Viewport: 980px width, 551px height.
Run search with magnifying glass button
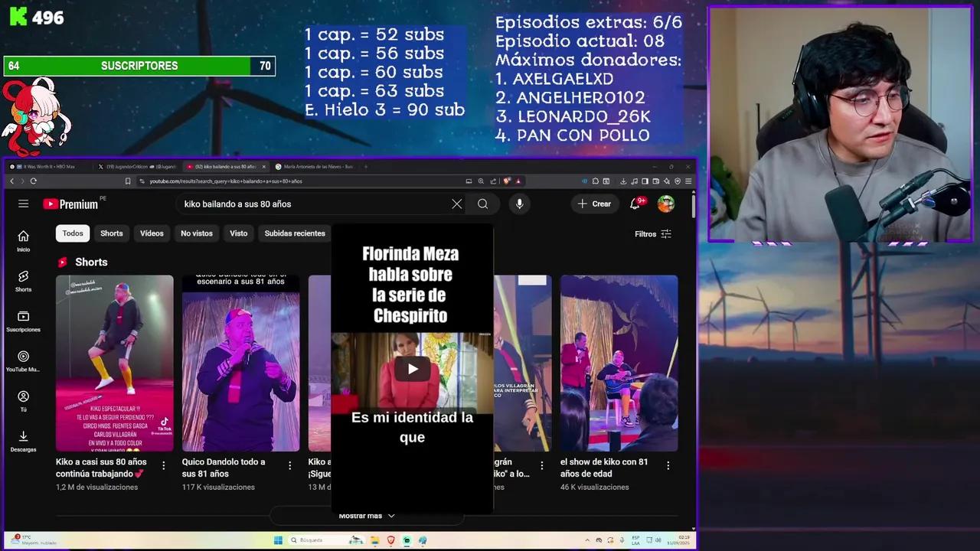pos(482,204)
